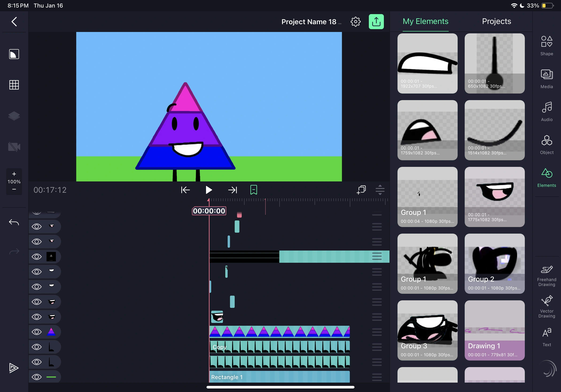The image size is (561, 392).
Task: Toggle the grid overlay icon
Action: pyautogui.click(x=14, y=85)
